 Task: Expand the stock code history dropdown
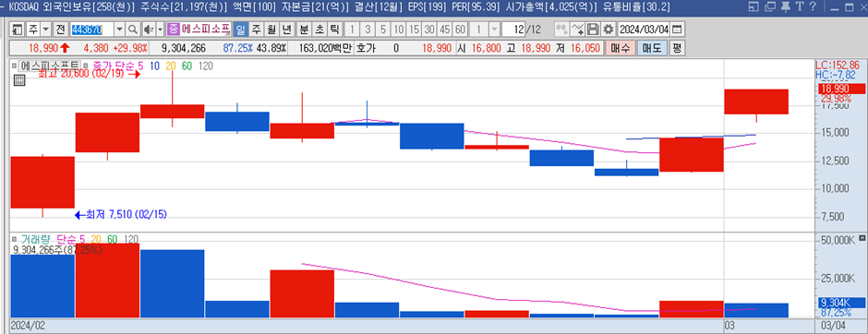pyautogui.click(x=119, y=30)
